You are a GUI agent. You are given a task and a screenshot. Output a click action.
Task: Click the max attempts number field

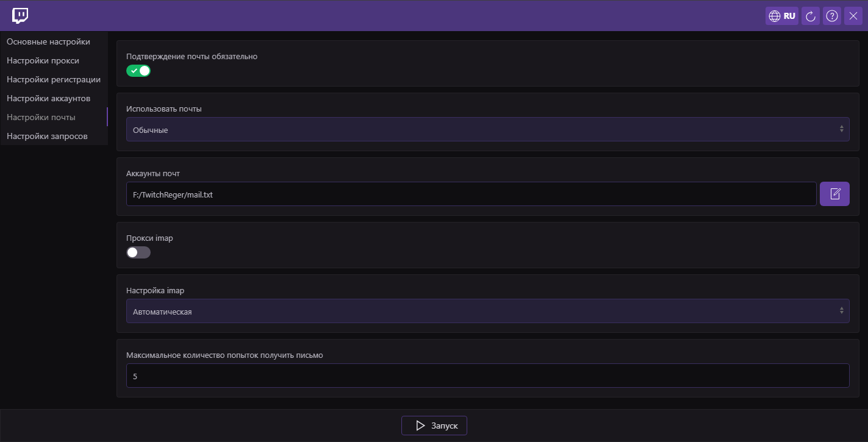pos(487,376)
